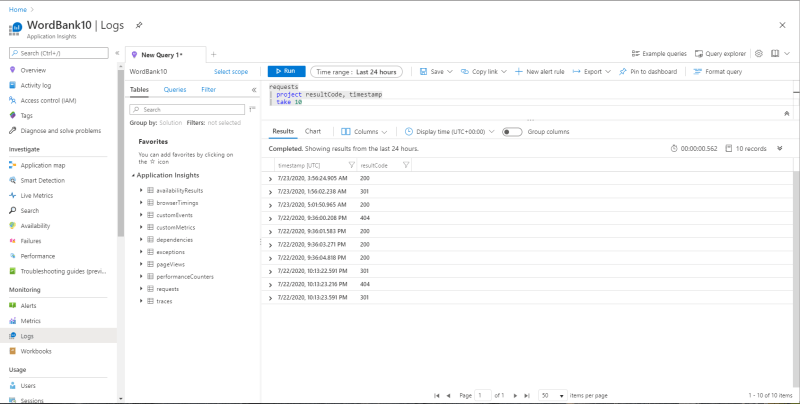Go to Home breadcrumb
Viewport: 800px width, 404px height.
(17, 10)
